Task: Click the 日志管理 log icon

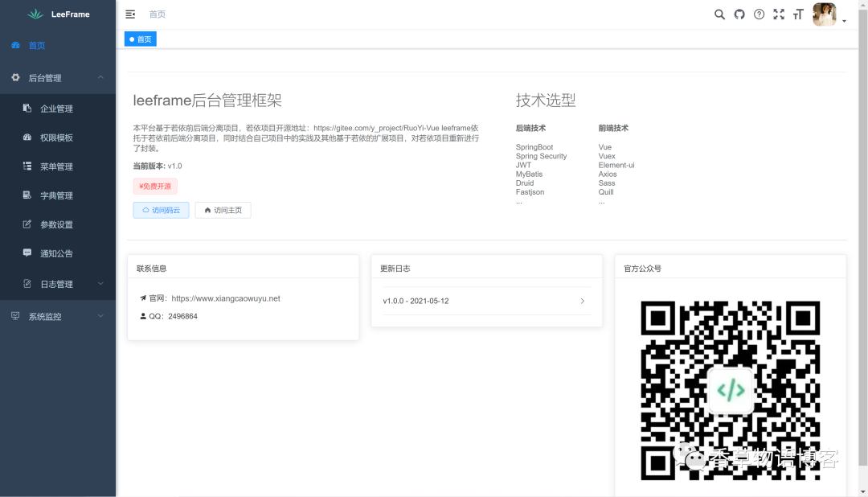Action: pyautogui.click(x=27, y=284)
